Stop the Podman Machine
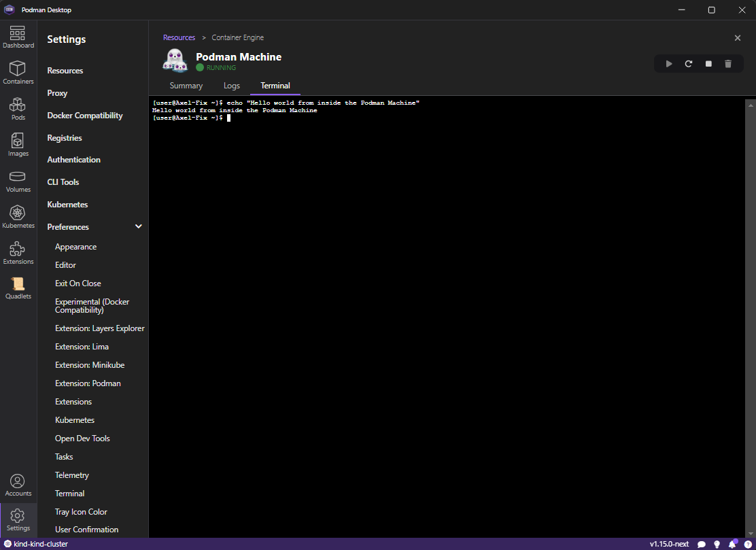This screenshot has width=756, height=550. coord(708,63)
